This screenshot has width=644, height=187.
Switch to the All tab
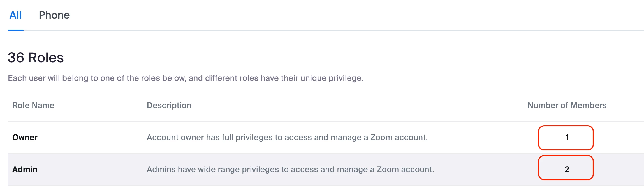pyautogui.click(x=15, y=15)
